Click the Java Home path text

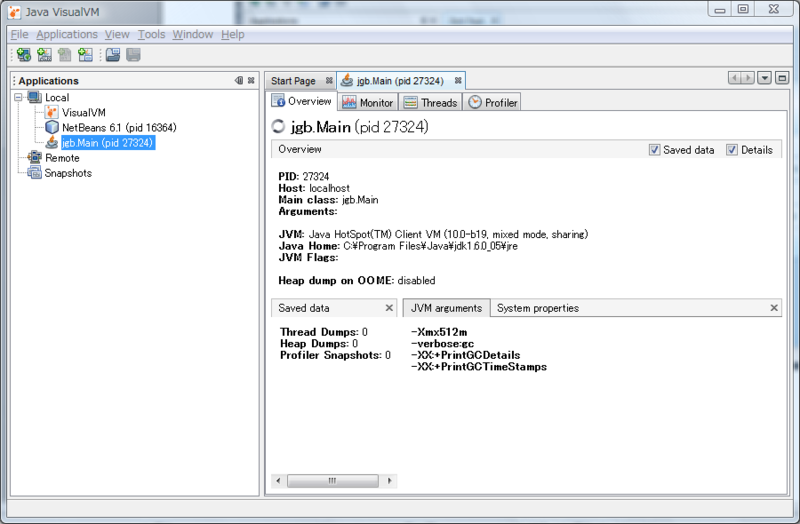click(430, 246)
